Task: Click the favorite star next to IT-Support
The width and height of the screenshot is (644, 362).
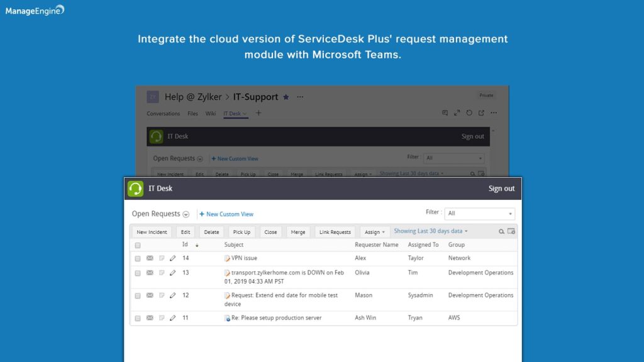Action: click(x=286, y=97)
